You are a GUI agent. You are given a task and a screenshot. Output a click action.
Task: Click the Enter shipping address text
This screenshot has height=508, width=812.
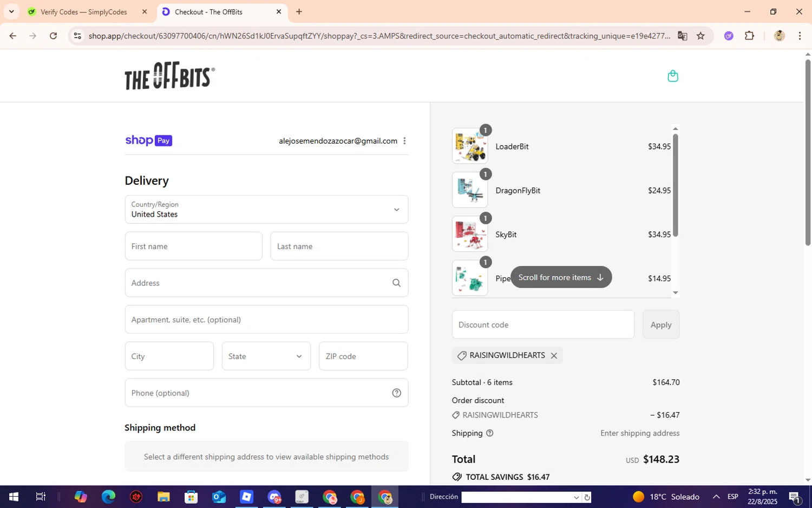click(x=640, y=433)
